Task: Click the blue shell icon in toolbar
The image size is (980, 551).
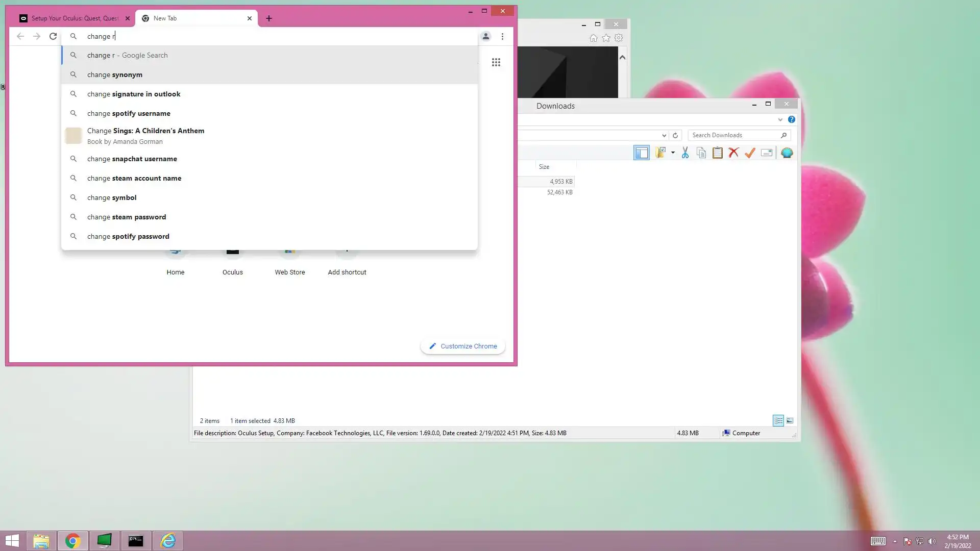Action: tap(787, 153)
